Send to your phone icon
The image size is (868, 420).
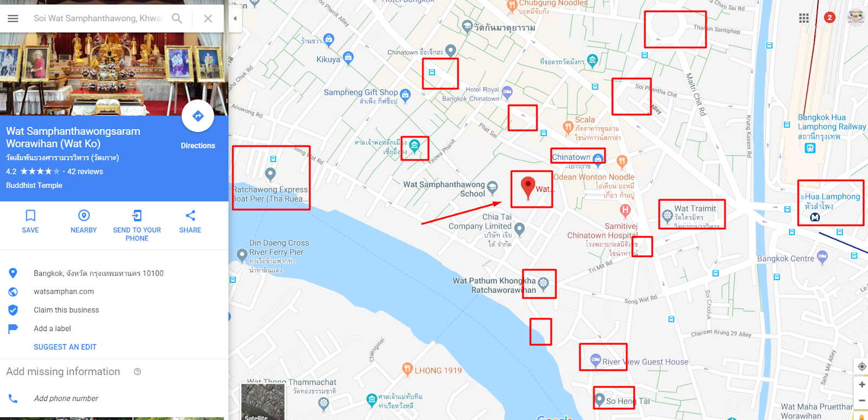(x=137, y=216)
